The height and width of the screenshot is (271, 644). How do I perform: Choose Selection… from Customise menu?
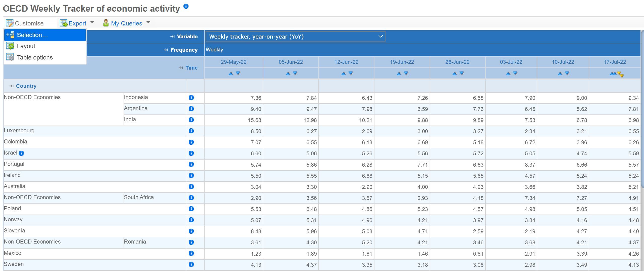32,35
